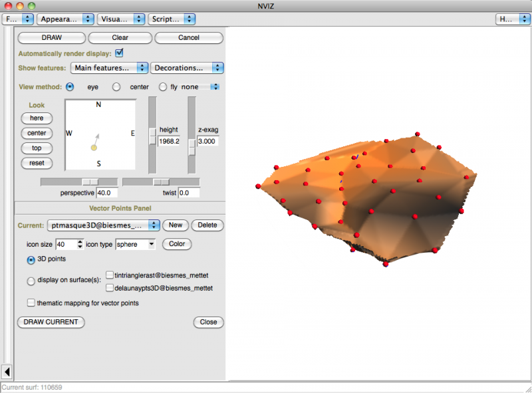The image size is (532, 393).
Task: Open the current vector ptmasque3D dropdown
Action: (102, 225)
